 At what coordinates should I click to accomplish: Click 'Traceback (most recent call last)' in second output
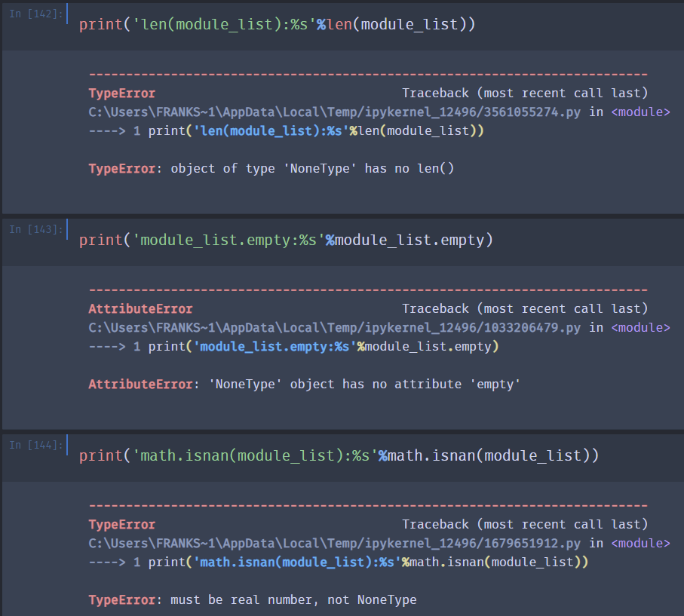pyautogui.click(x=524, y=309)
